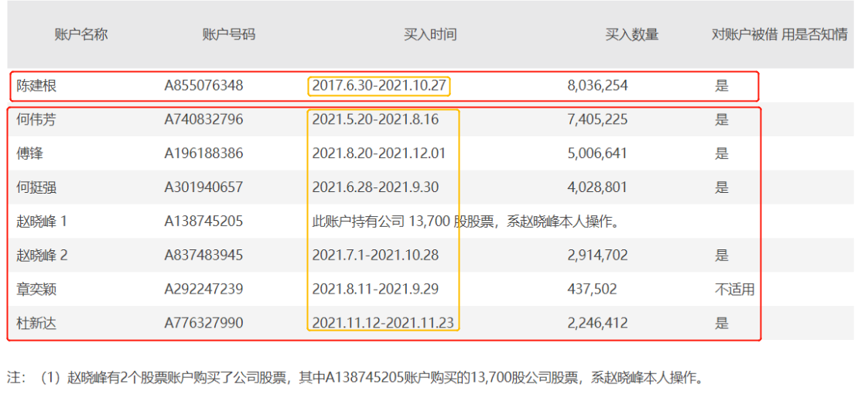Click the 买入数量 column header
The image size is (868, 395).
(x=632, y=34)
